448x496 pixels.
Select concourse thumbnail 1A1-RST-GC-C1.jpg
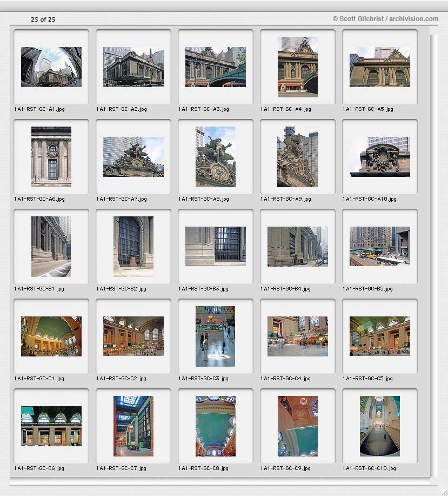coord(51,336)
